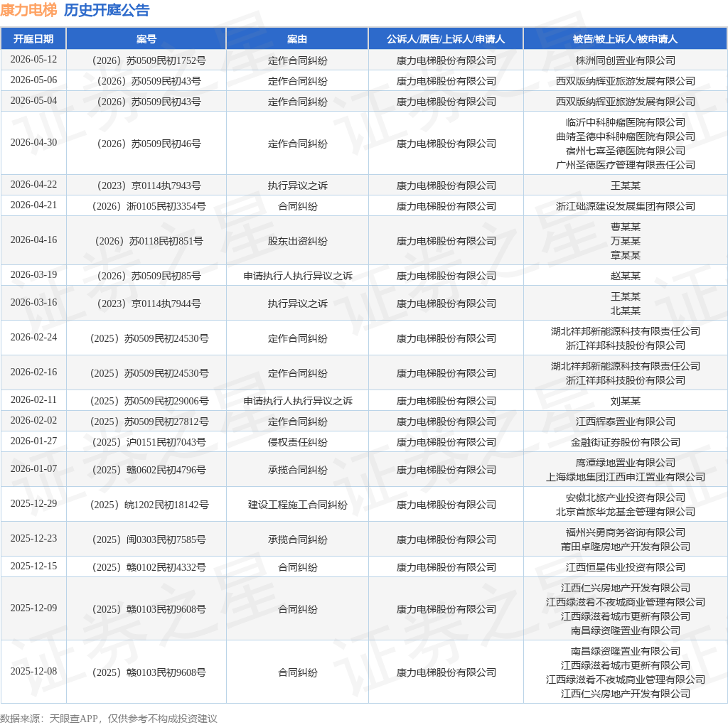This screenshot has width=728, height=725.
Task: Click 侵权责任纠纷 case cause cell
Action: 298,442
